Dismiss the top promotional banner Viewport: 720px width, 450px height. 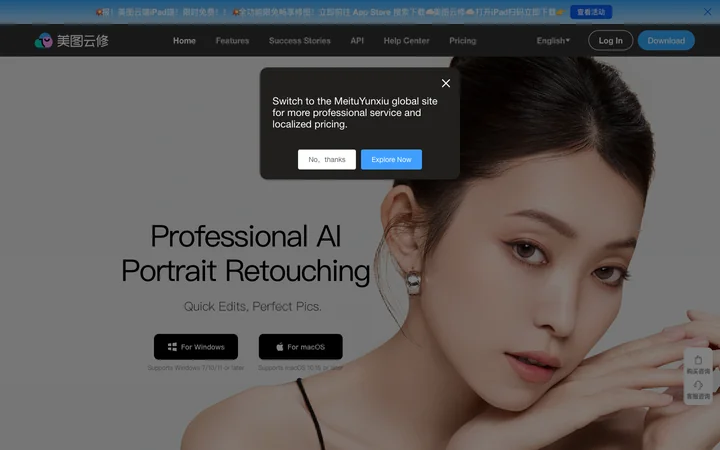(707, 12)
